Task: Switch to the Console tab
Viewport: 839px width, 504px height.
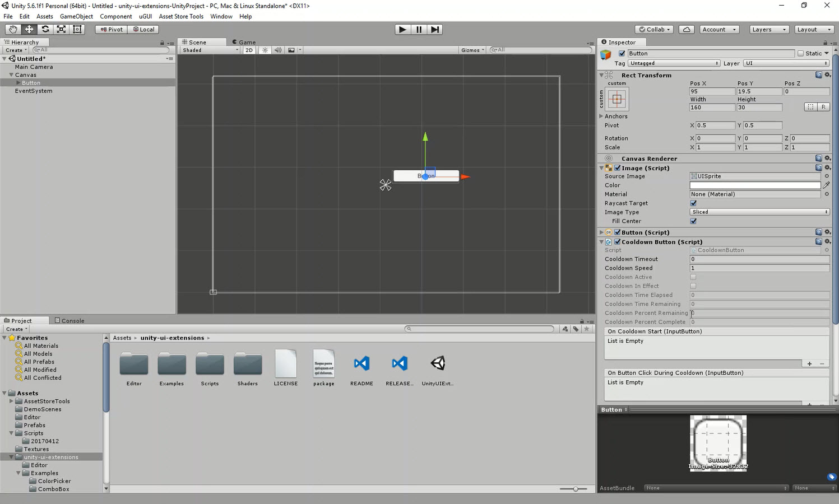Action: (x=69, y=320)
